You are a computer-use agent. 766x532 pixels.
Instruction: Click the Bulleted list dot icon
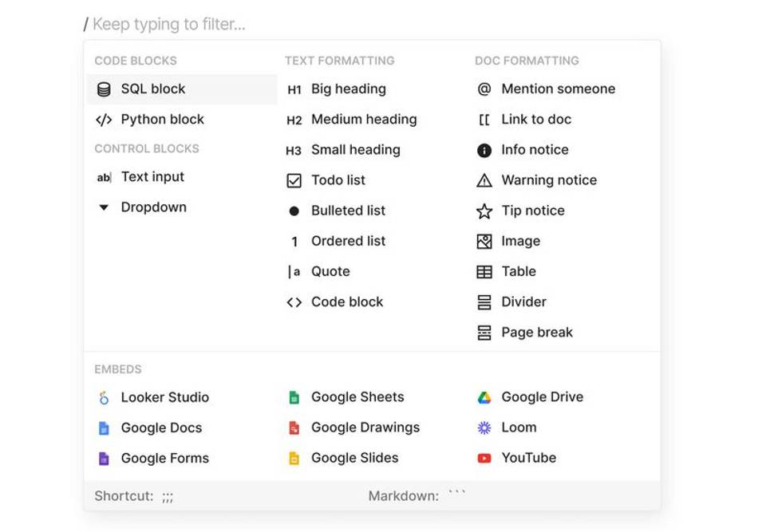294,211
